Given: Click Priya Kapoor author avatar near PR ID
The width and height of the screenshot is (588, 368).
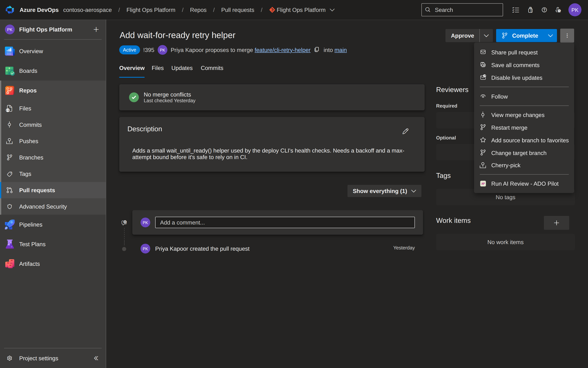Looking at the screenshot, I should pos(162,50).
